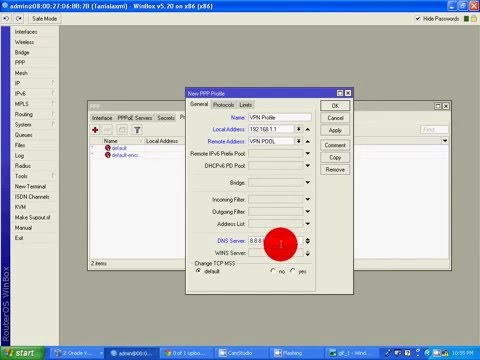Click the Local Address column header
The width and height of the screenshot is (480, 360).
click(164, 141)
